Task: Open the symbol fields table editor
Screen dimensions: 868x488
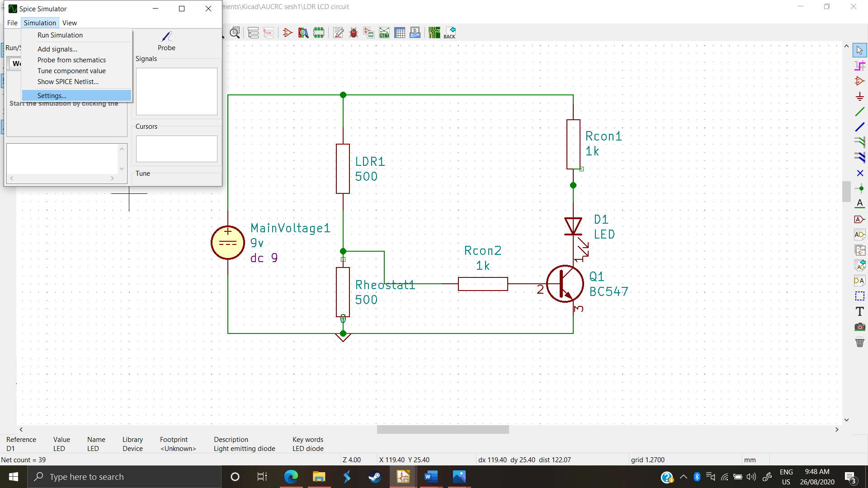Action: pos(400,33)
